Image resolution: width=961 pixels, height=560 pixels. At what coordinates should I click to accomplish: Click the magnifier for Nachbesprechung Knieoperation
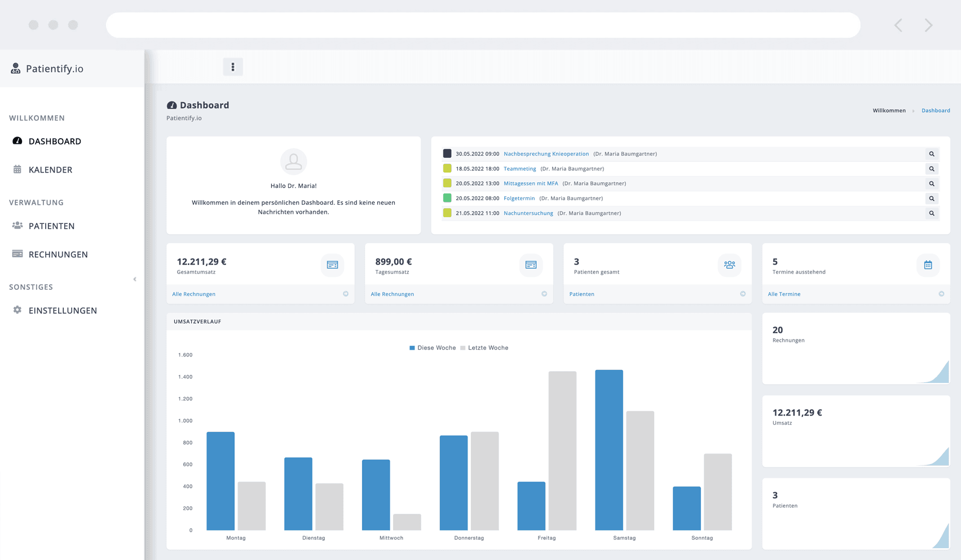click(x=932, y=154)
